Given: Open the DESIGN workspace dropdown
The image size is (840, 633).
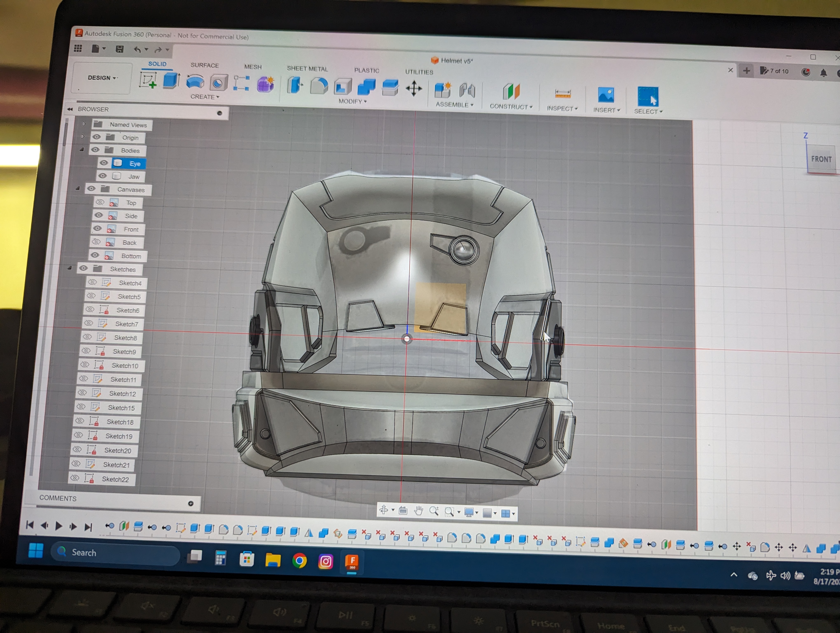Looking at the screenshot, I should point(102,78).
